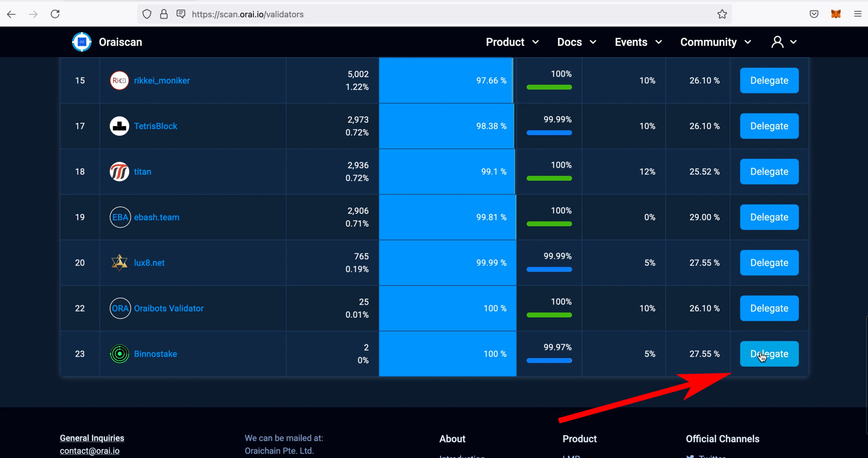Reload the validators page
The width and height of the screenshot is (868, 458).
pos(55,14)
